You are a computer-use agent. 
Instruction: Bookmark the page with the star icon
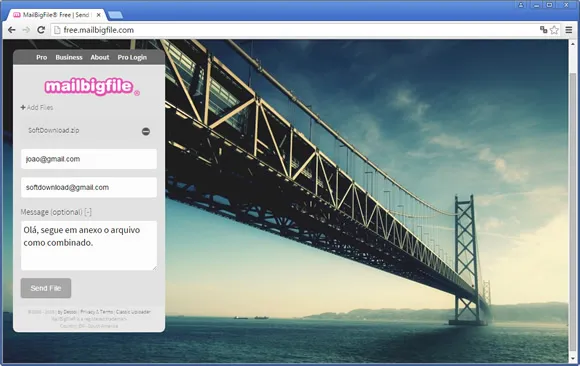point(554,30)
